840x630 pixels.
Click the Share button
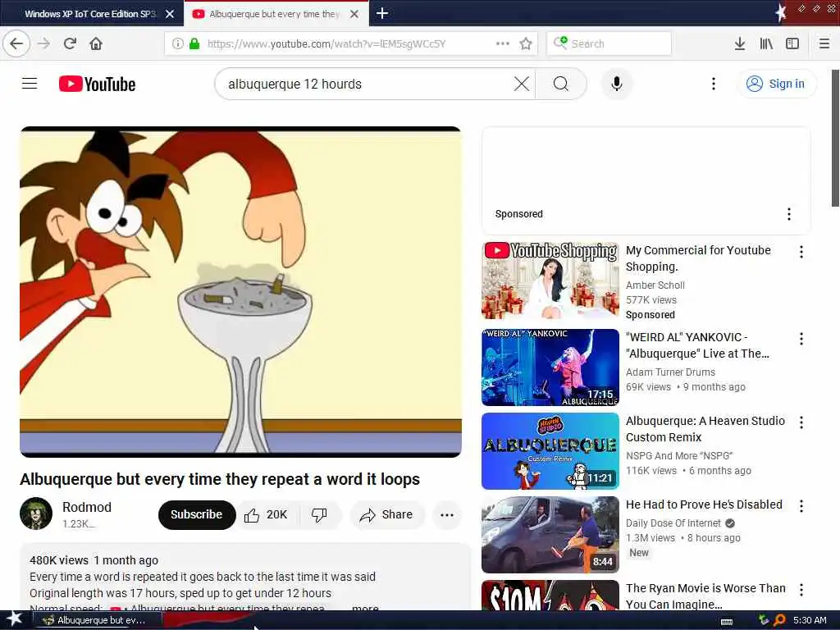point(387,515)
